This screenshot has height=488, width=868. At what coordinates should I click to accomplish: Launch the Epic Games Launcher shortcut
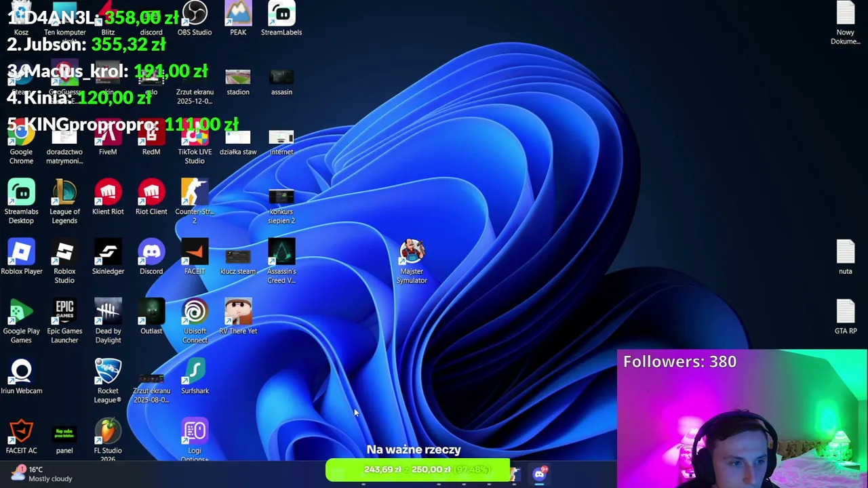pyautogui.click(x=64, y=321)
